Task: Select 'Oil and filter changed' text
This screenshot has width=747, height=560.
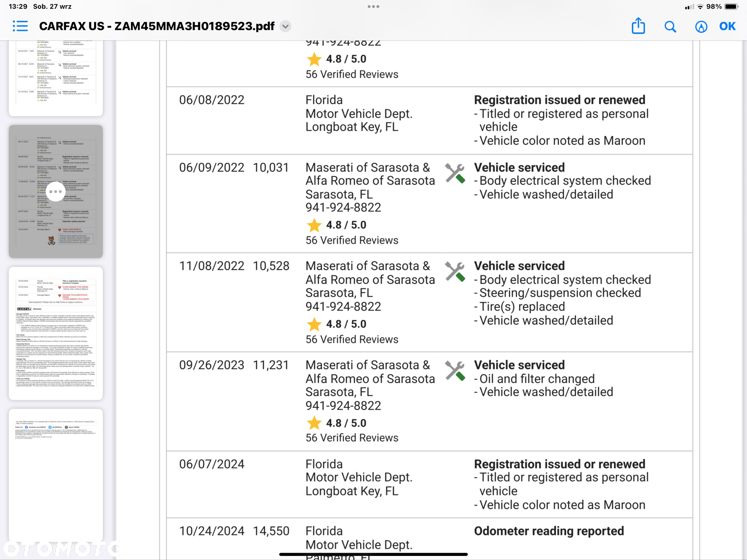Action: point(537,379)
